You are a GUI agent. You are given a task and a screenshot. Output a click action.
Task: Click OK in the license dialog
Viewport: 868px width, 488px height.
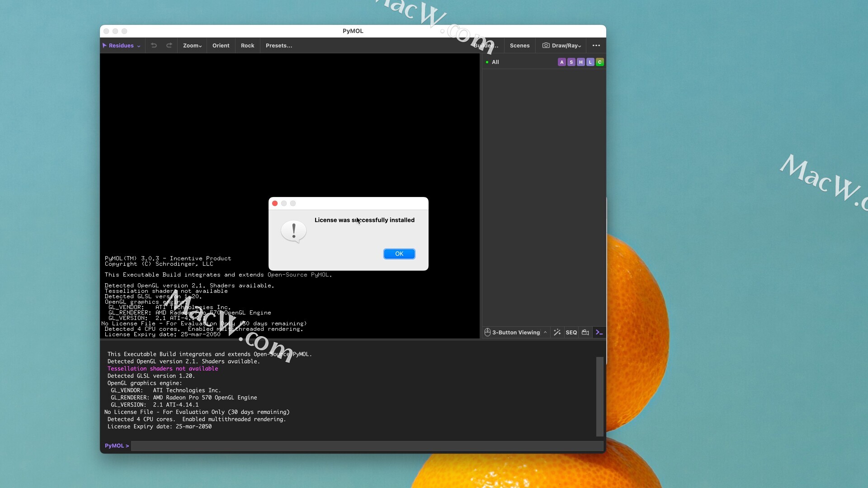pos(399,254)
